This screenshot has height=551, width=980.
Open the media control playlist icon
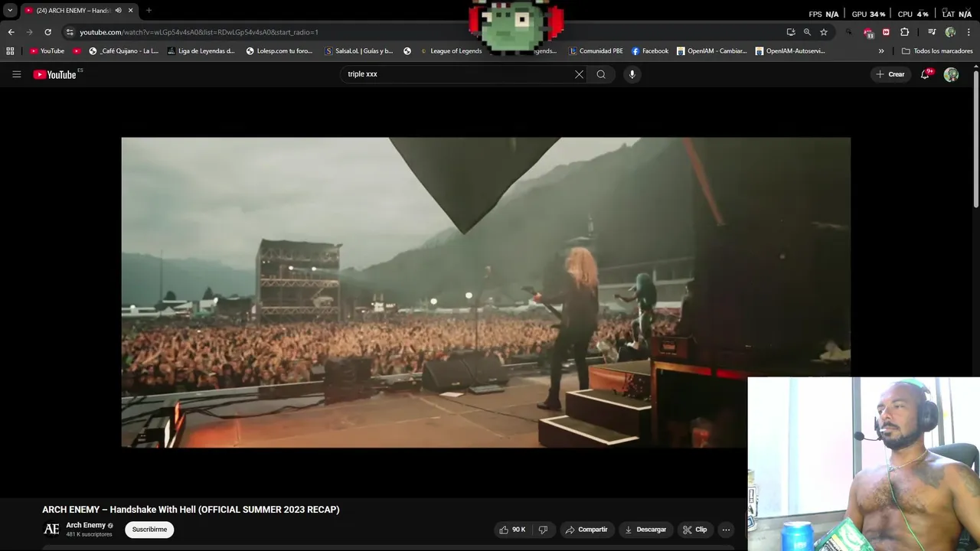[x=931, y=32]
